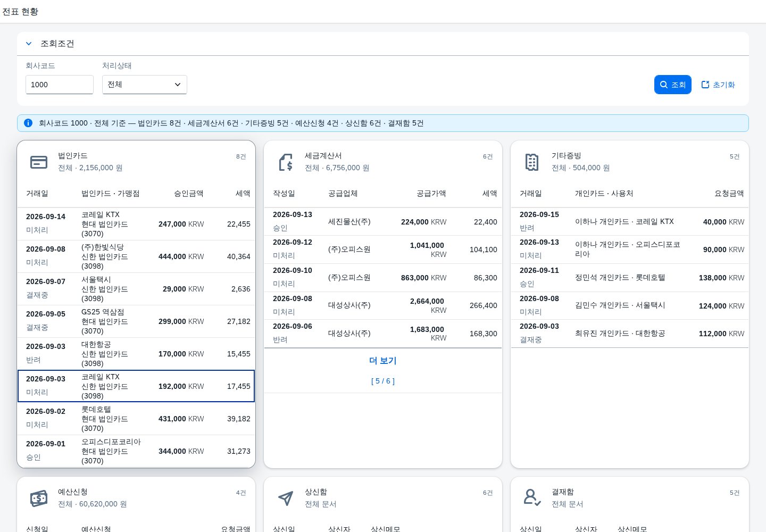Open the 상신함 card header
This screenshot has height=532, width=766.
tap(383, 498)
